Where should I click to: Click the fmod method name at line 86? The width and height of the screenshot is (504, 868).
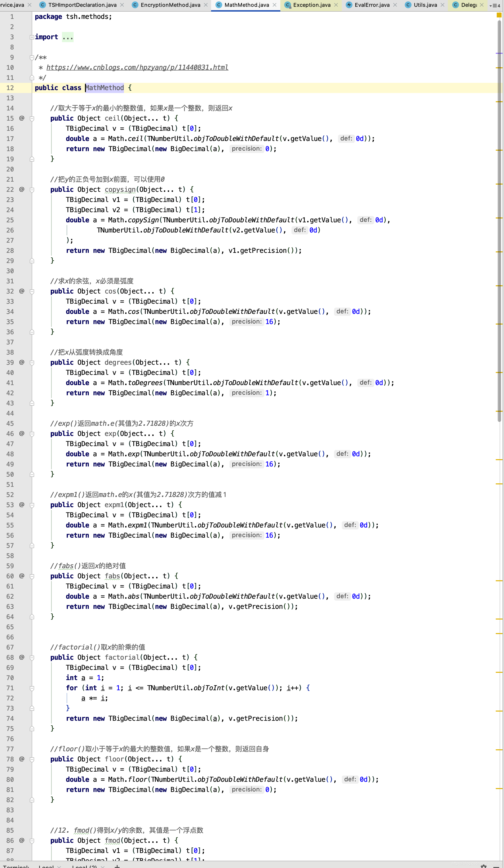click(112, 840)
